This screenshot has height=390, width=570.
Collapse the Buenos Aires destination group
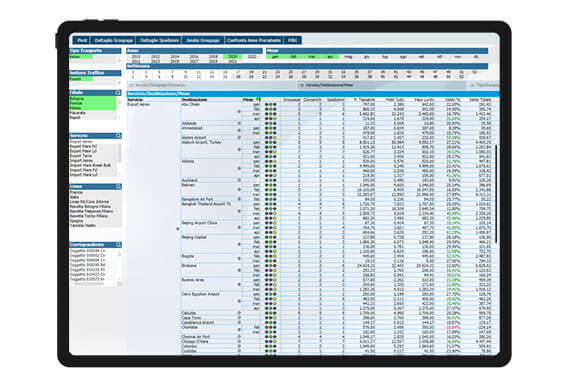tap(239, 284)
